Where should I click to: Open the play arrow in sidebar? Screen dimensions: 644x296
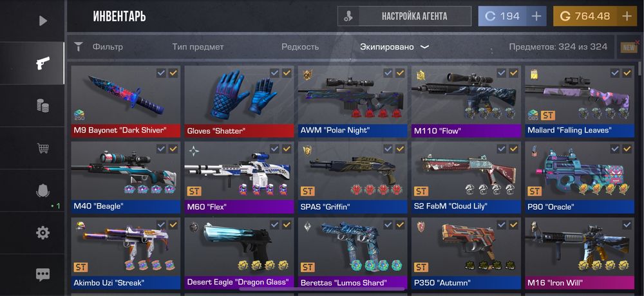[x=43, y=21]
